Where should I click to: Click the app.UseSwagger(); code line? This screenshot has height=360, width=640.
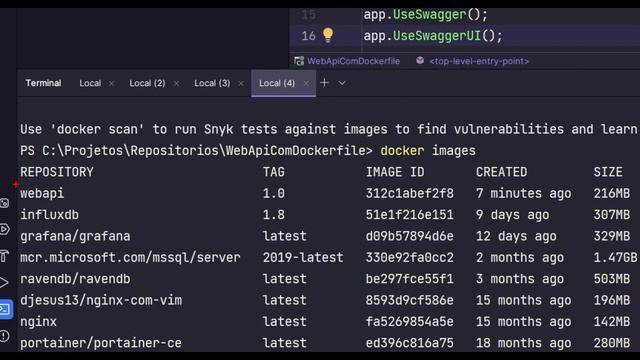tap(426, 15)
